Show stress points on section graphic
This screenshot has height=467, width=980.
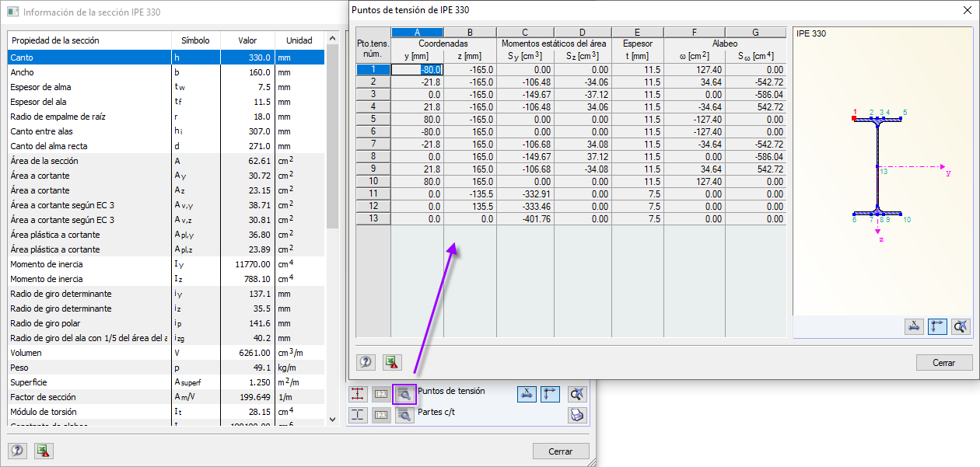[x=358, y=394]
